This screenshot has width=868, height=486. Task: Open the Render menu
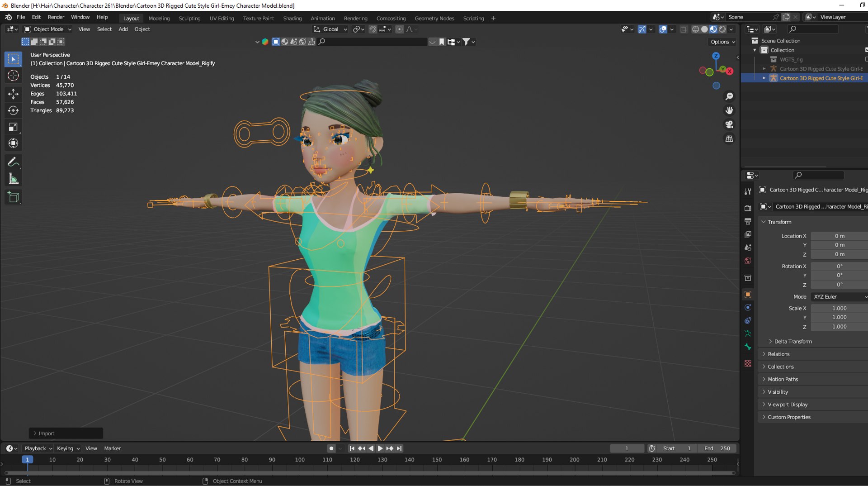[56, 17]
